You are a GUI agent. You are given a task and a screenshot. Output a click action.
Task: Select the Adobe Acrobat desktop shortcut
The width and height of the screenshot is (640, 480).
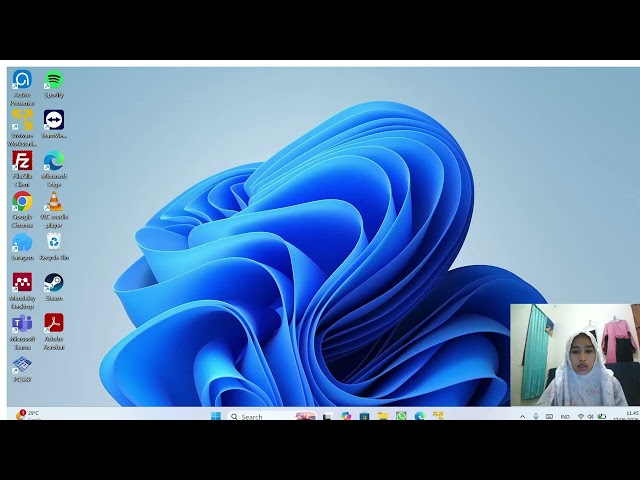click(x=54, y=332)
